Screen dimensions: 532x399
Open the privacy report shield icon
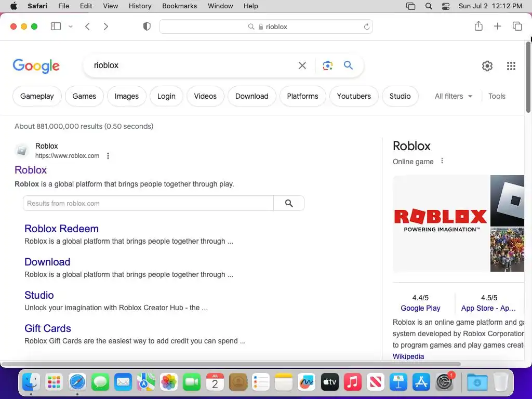pos(147,26)
